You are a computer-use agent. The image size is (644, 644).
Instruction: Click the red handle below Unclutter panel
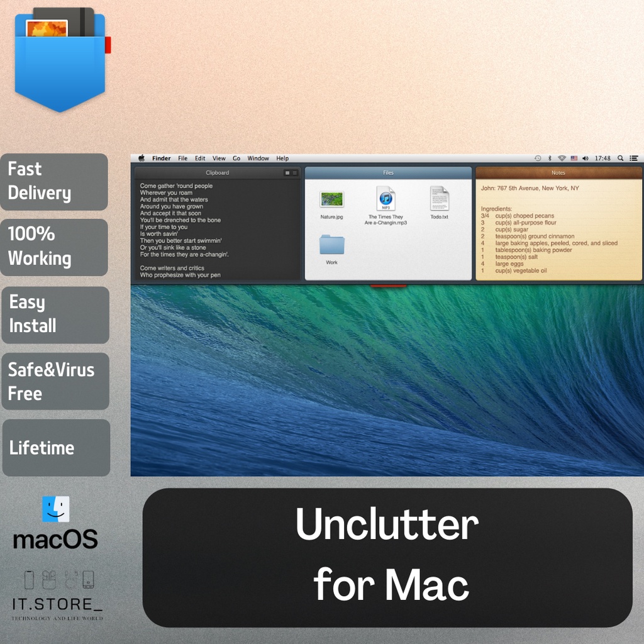pyautogui.click(x=388, y=286)
